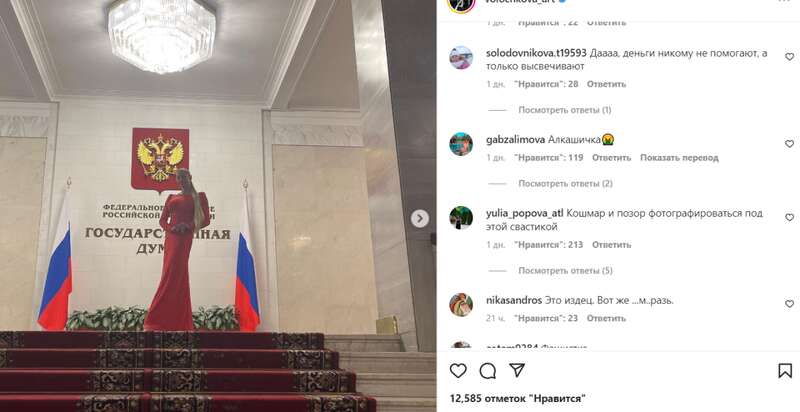Save the post with the bookmark icon
This screenshot has width=800, height=412.
pos(785,371)
